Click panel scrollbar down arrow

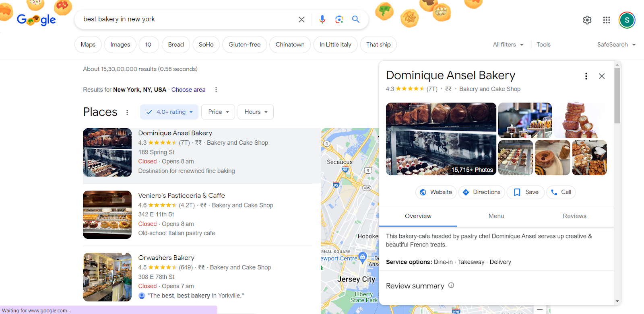pos(617,301)
